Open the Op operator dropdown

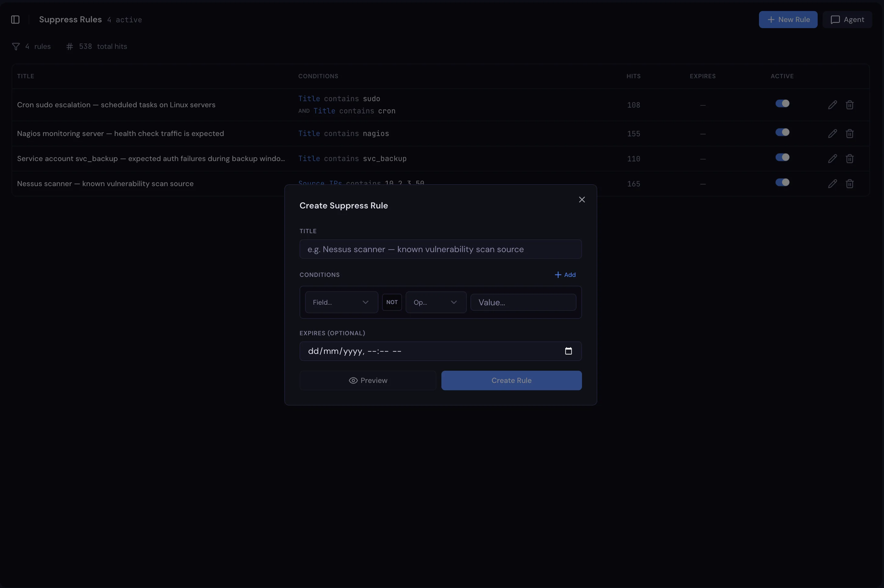tap(436, 302)
